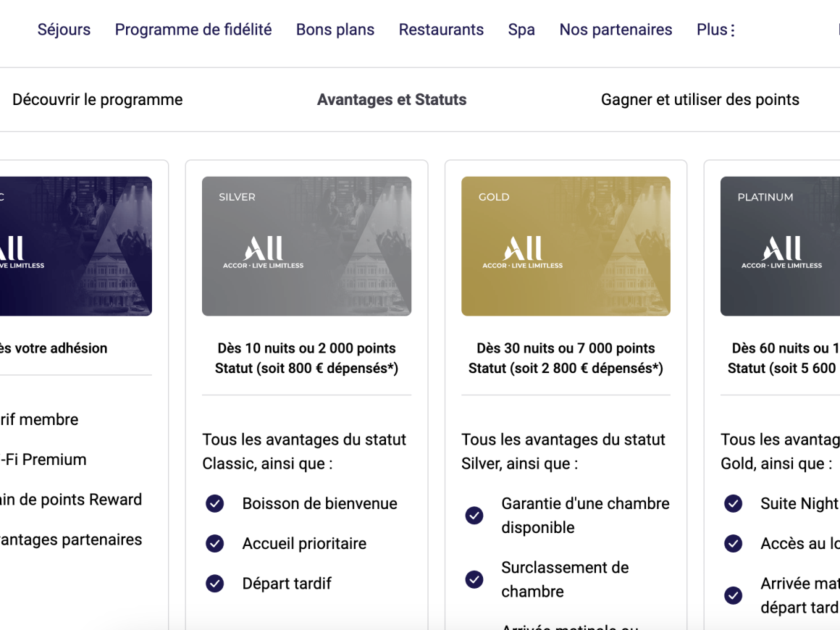
Task: Open the Spa section
Action: [521, 30]
